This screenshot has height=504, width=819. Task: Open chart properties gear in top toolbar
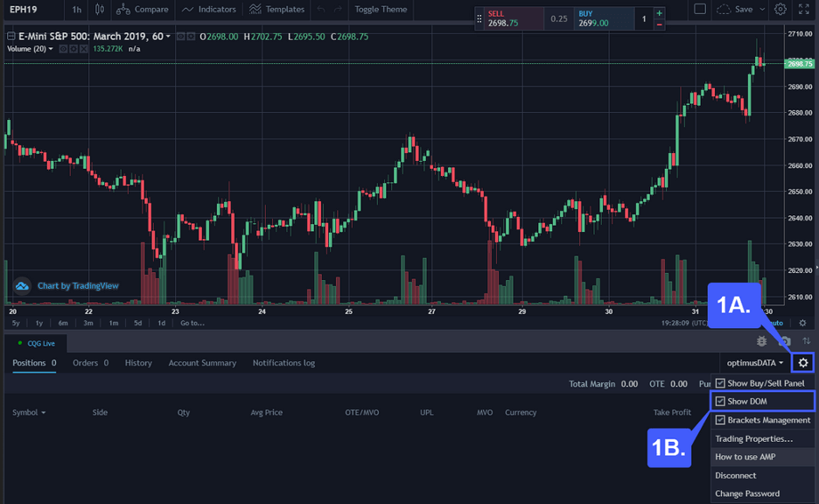tap(780, 10)
